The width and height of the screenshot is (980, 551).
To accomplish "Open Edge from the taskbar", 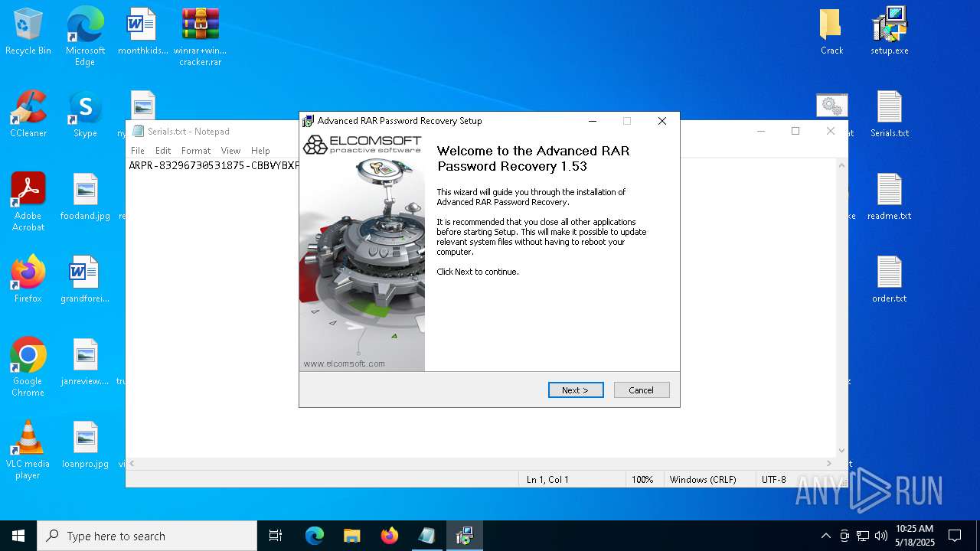I will click(x=315, y=536).
